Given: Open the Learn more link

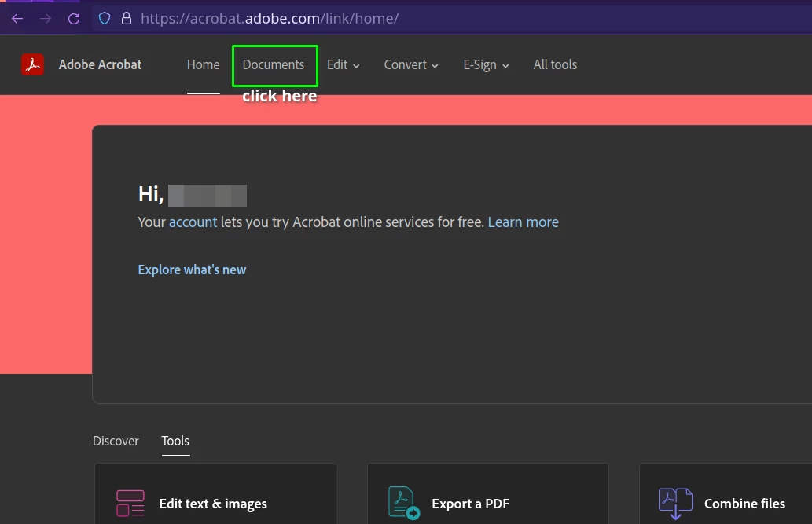Looking at the screenshot, I should click(x=523, y=222).
